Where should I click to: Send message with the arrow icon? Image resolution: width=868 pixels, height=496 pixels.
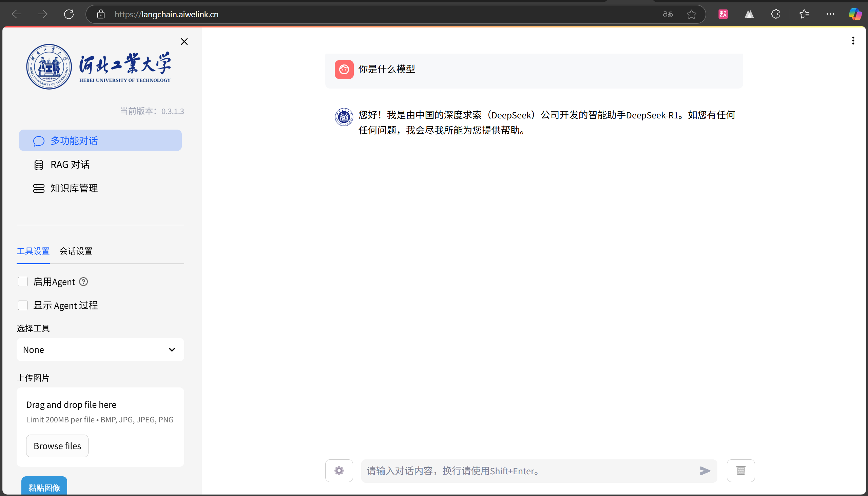(x=705, y=471)
